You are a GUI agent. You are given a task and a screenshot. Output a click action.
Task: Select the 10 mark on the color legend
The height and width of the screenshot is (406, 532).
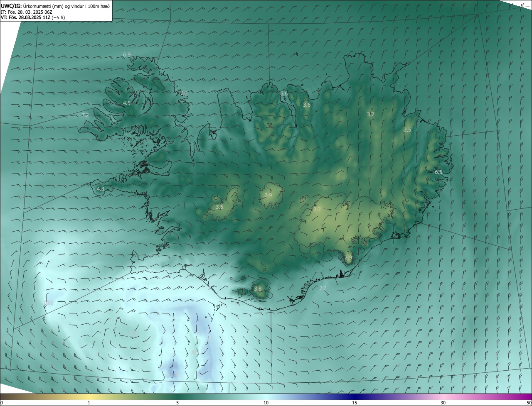tap(266, 403)
